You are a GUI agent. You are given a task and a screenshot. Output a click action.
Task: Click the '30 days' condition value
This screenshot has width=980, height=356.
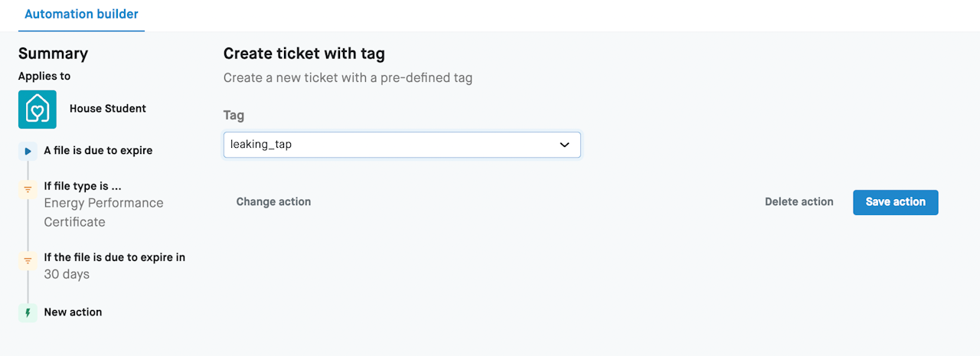tap(67, 274)
